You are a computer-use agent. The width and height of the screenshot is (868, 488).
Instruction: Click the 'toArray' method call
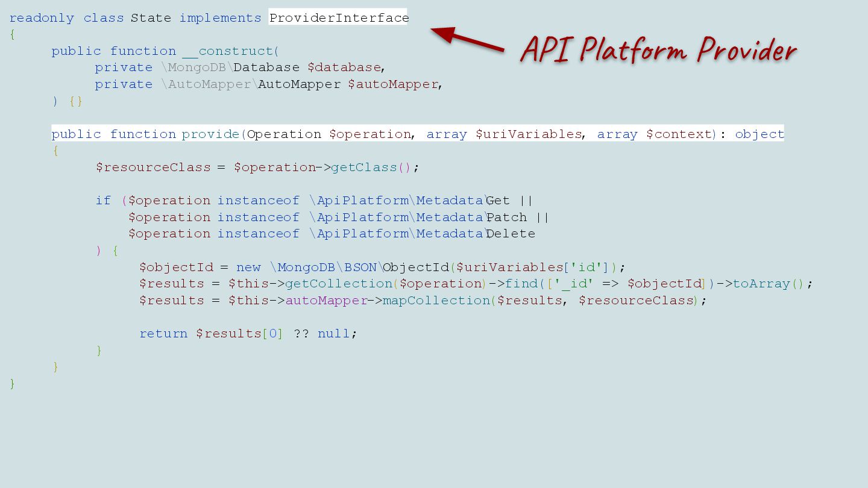(761, 284)
